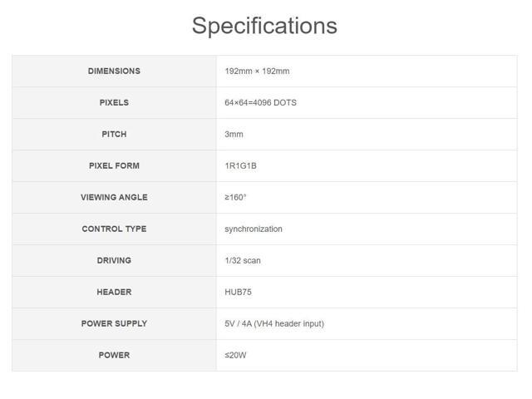Click the HUB75 value text
This screenshot has height=399, width=532.
pyautogui.click(x=239, y=293)
